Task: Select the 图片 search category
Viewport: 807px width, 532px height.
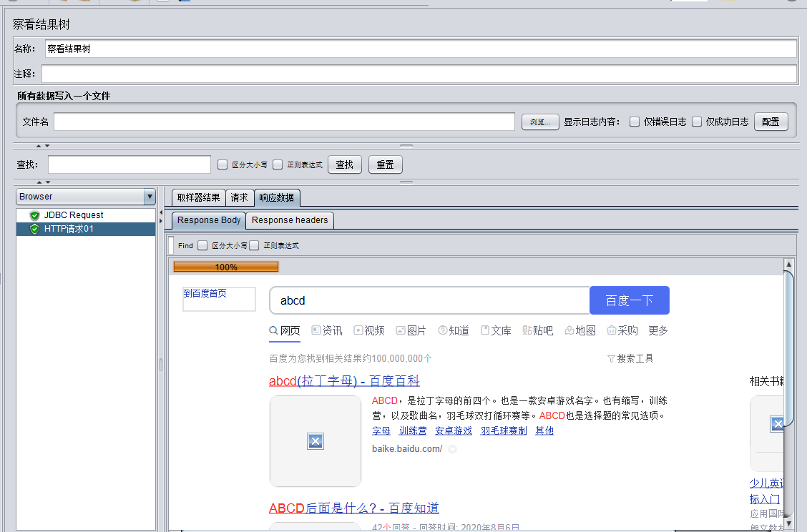Action: (x=411, y=330)
